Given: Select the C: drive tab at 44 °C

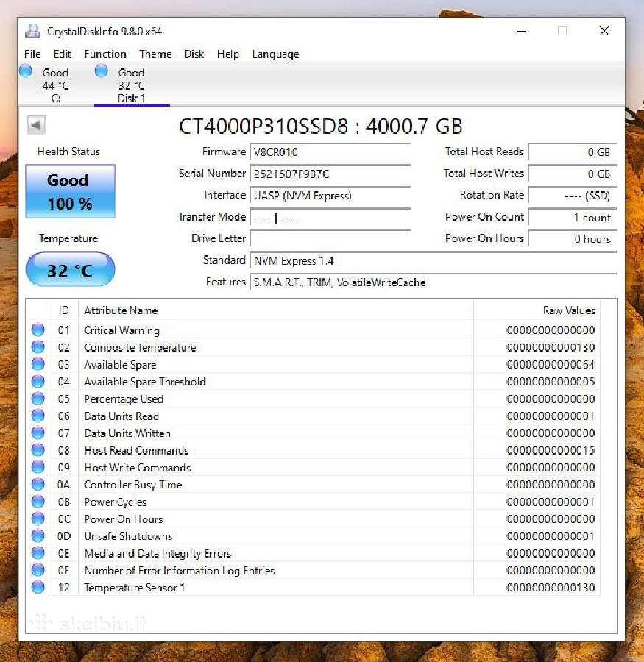Looking at the screenshot, I should coord(55,85).
